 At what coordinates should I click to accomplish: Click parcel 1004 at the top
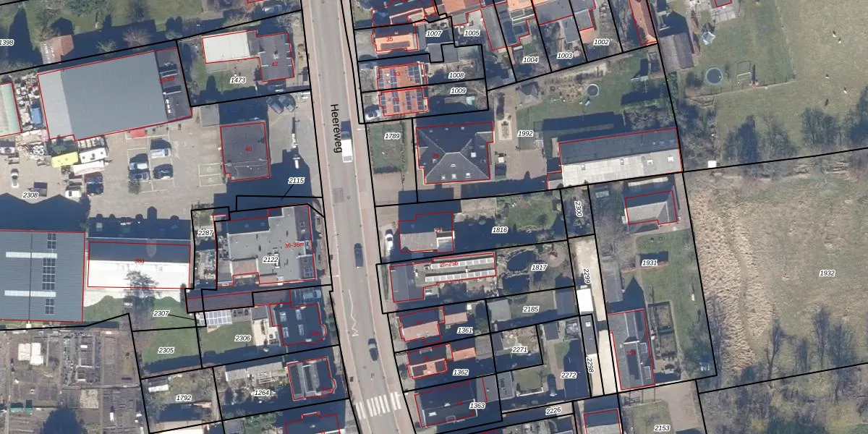530,60
